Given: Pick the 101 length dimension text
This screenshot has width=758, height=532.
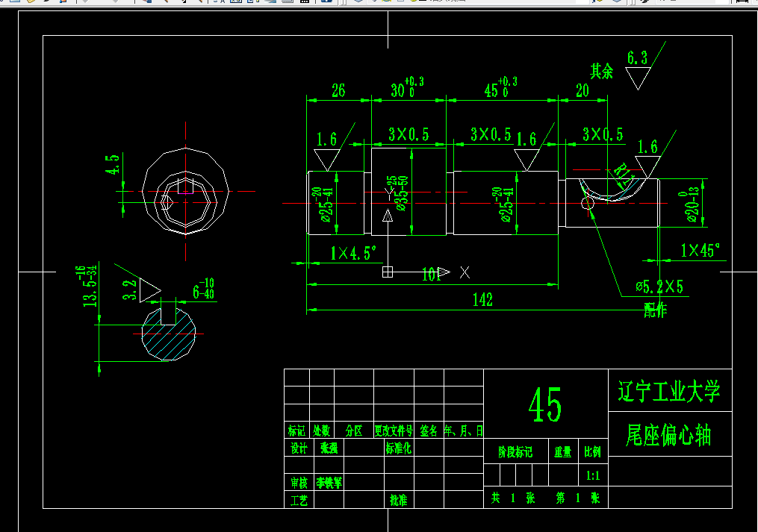Looking at the screenshot, I should pyautogui.click(x=431, y=275).
